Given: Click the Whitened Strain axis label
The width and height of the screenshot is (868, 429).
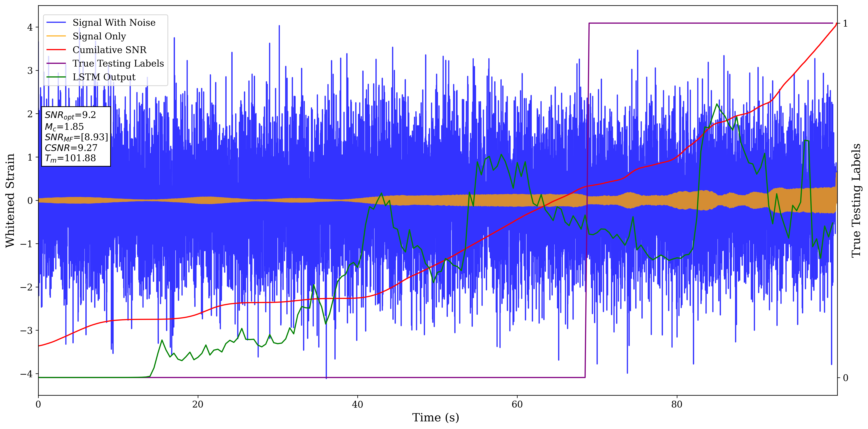Looking at the screenshot, I should tap(10, 200).
